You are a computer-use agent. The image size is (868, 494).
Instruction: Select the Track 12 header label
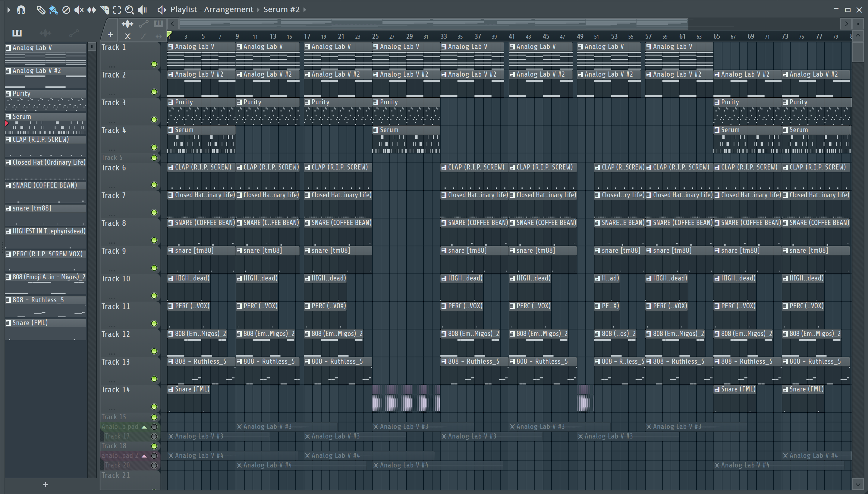tap(116, 334)
